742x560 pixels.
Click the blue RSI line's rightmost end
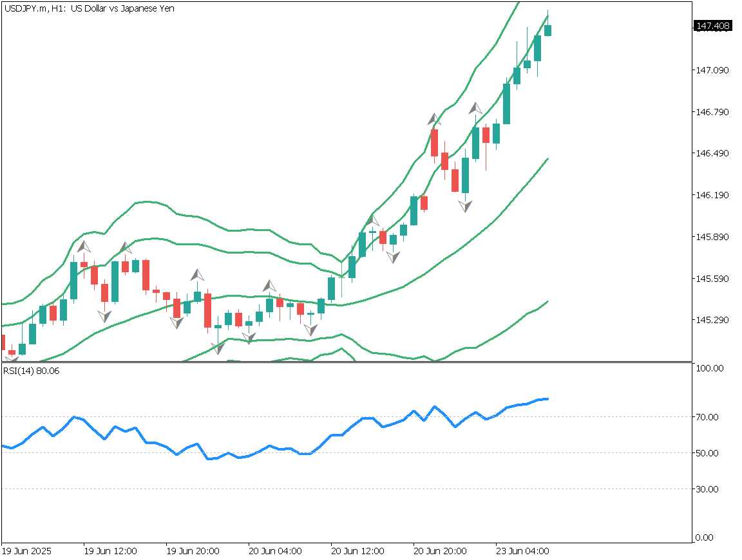pyautogui.click(x=547, y=398)
